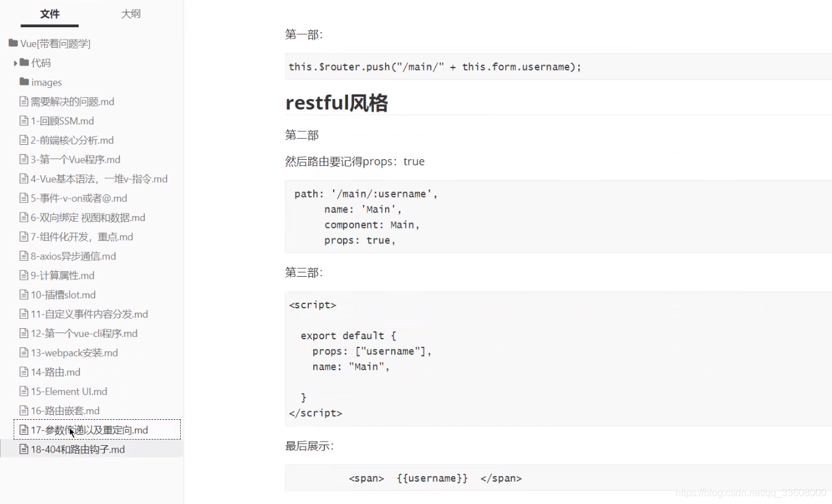Click the props: true, code line
Screen dimensions: 832x504
point(360,240)
